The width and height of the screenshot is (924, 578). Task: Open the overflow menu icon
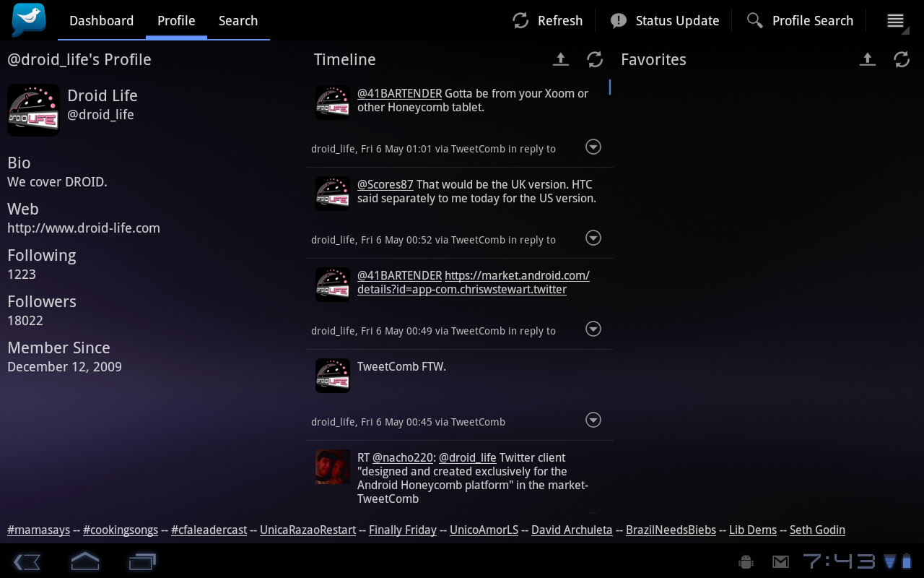(x=896, y=22)
